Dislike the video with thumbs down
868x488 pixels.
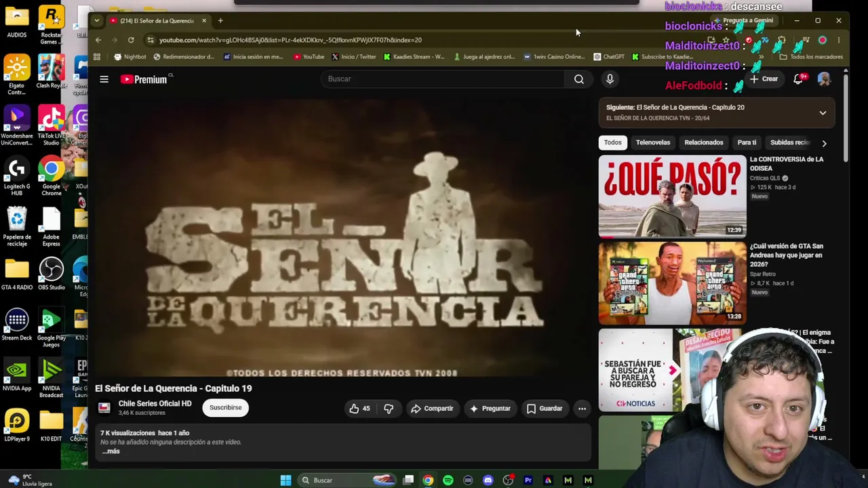tap(389, 409)
